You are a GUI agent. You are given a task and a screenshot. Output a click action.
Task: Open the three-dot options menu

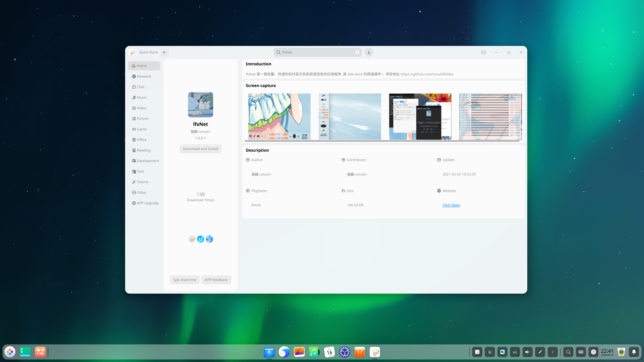tap(483, 52)
